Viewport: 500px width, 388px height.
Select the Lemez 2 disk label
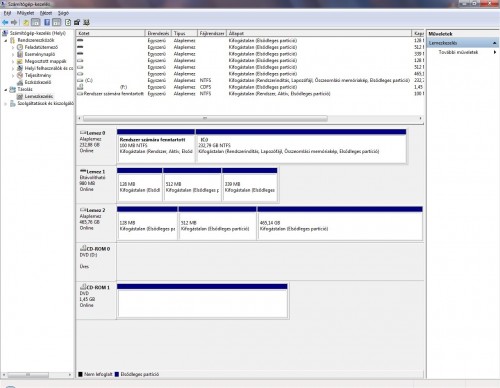coord(96,210)
